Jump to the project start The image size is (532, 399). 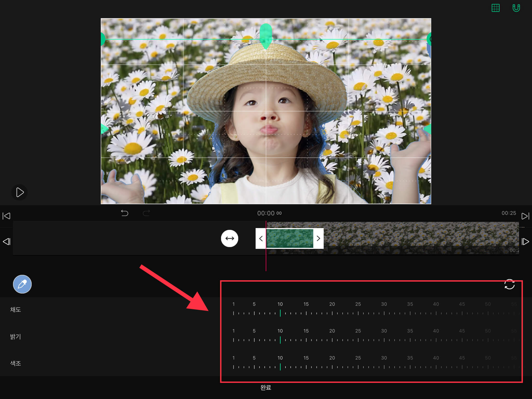[6, 216]
